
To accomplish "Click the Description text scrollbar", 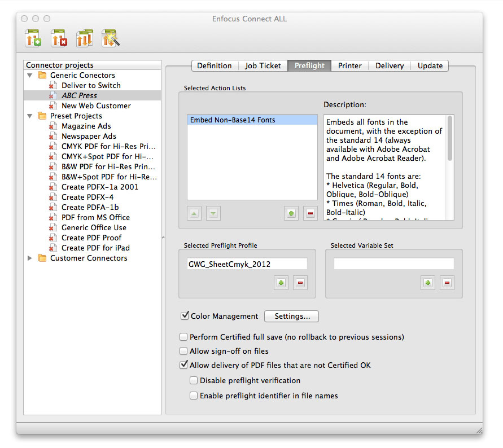I will (449, 138).
